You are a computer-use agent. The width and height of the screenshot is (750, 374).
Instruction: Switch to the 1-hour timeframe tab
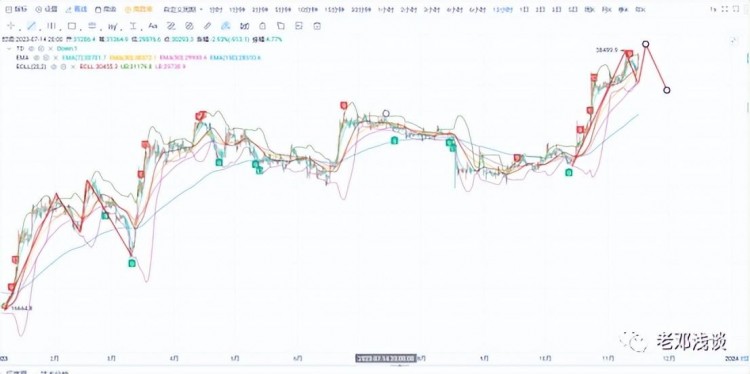[386, 10]
